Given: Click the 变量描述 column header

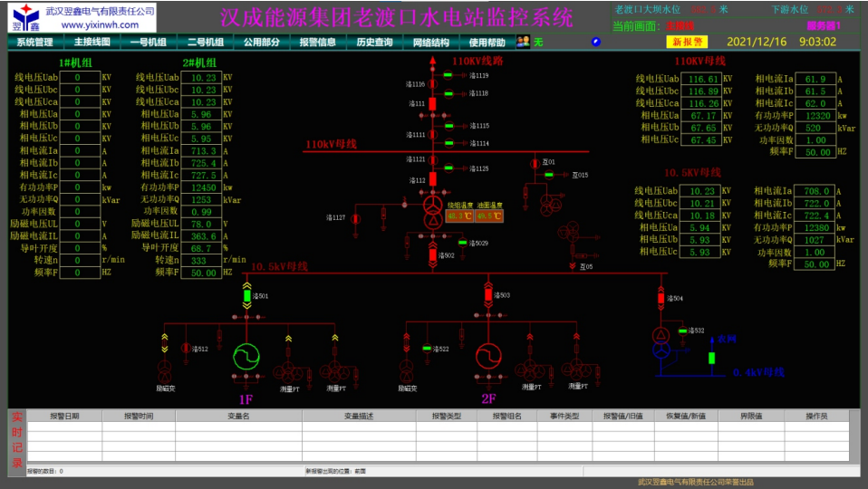Looking at the screenshot, I should tap(359, 416).
